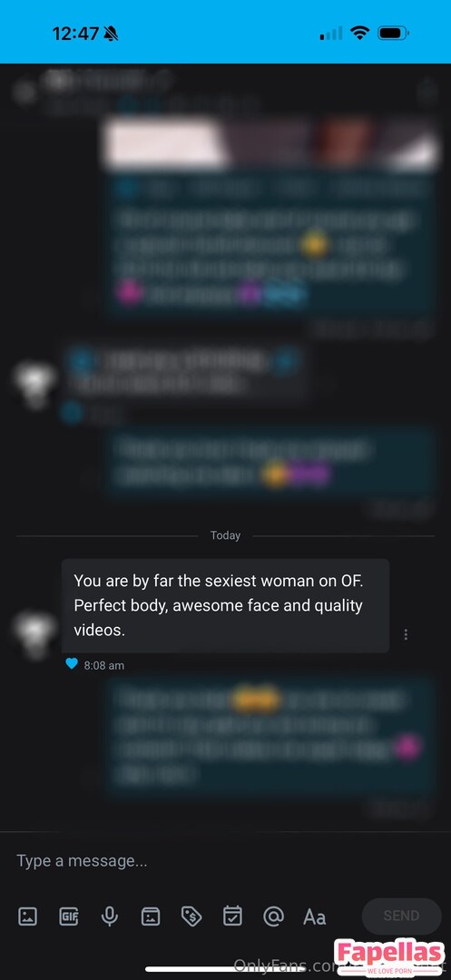Open the image attachment picker icon
The image size is (451, 980).
pos(27,916)
